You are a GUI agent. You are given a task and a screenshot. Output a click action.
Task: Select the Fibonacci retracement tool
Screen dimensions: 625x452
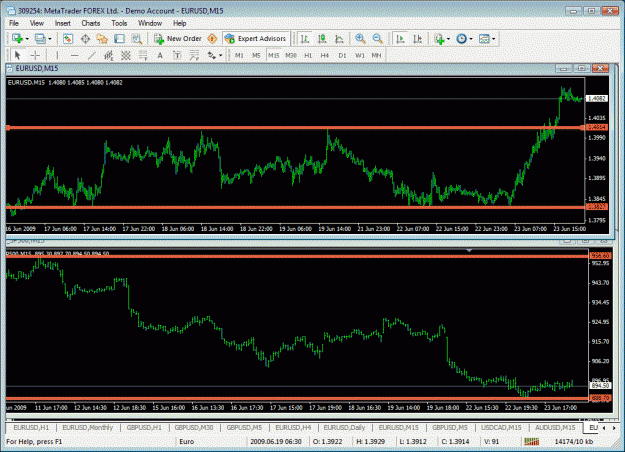click(x=143, y=55)
